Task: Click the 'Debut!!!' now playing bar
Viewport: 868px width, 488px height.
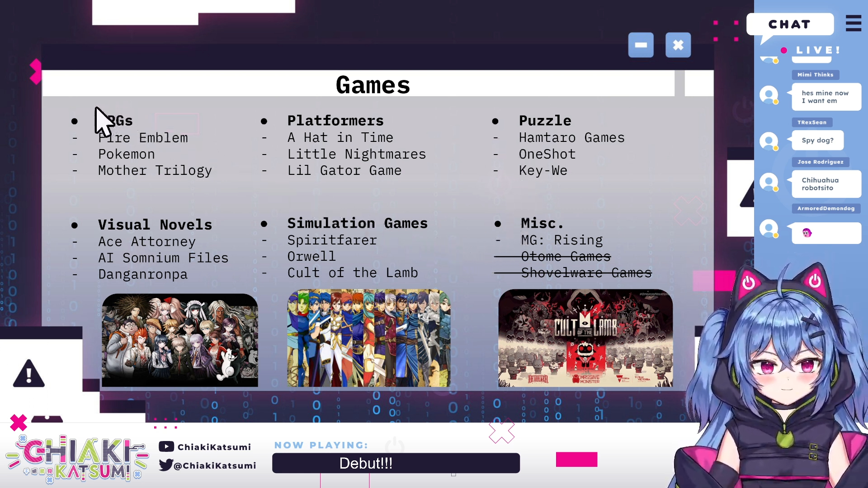Action: pyautogui.click(x=396, y=463)
